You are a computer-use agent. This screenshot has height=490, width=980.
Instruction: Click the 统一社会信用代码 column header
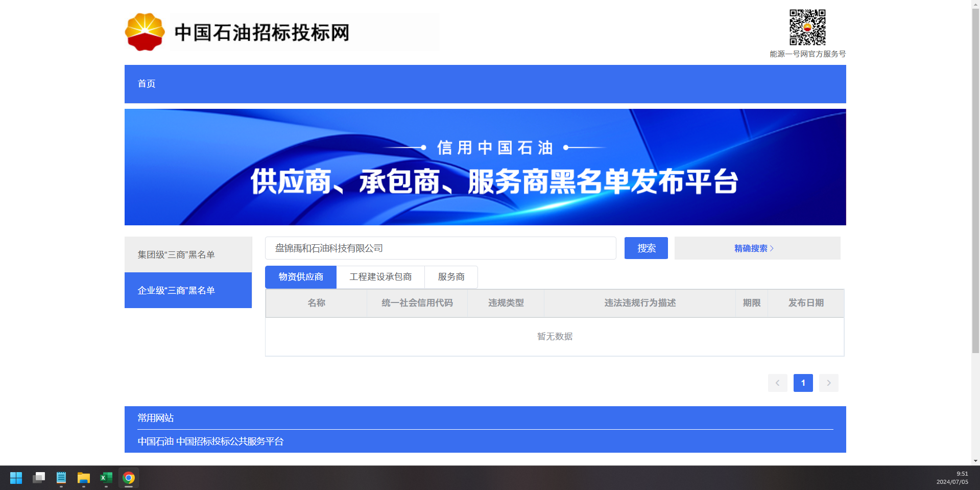point(417,303)
